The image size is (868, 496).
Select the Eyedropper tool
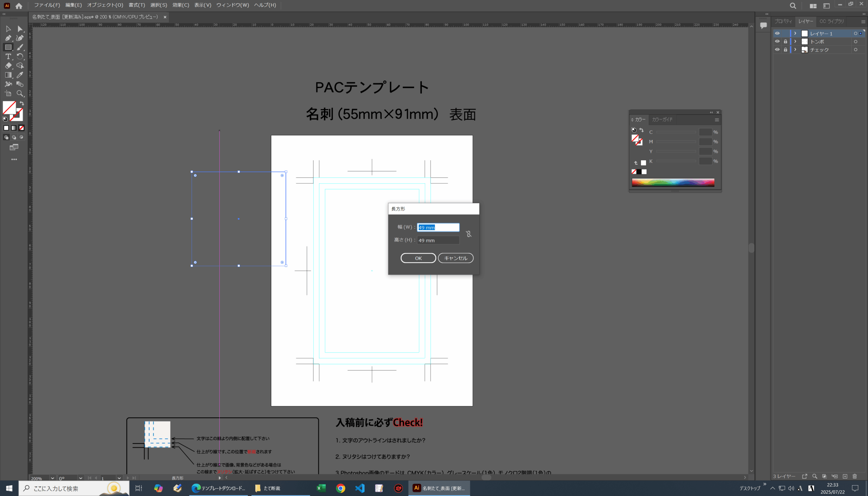20,75
